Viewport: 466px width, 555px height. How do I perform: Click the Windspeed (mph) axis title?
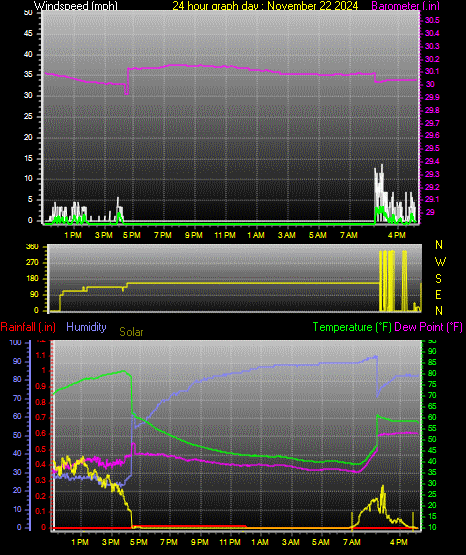coord(76,6)
